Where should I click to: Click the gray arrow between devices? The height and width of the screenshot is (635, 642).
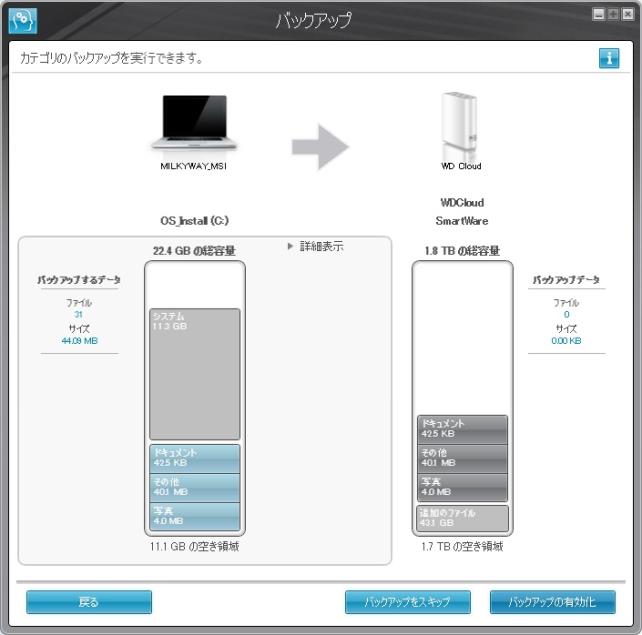[320, 147]
